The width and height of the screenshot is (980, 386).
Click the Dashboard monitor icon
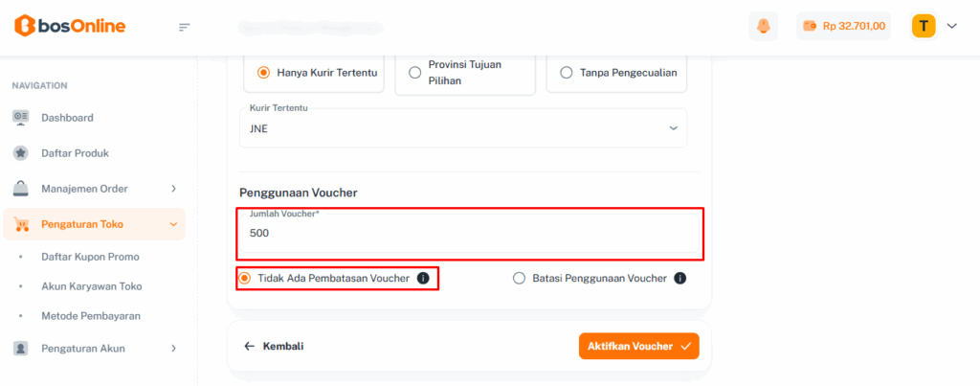point(21,118)
